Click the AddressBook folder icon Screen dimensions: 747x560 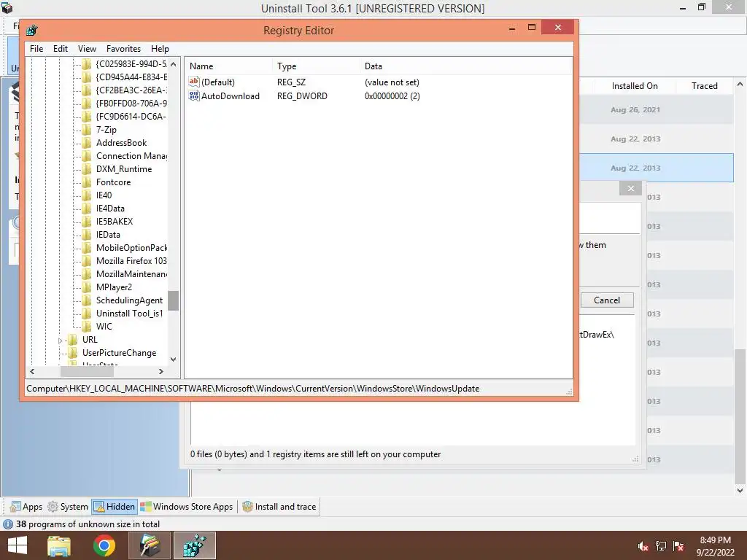[86, 143]
